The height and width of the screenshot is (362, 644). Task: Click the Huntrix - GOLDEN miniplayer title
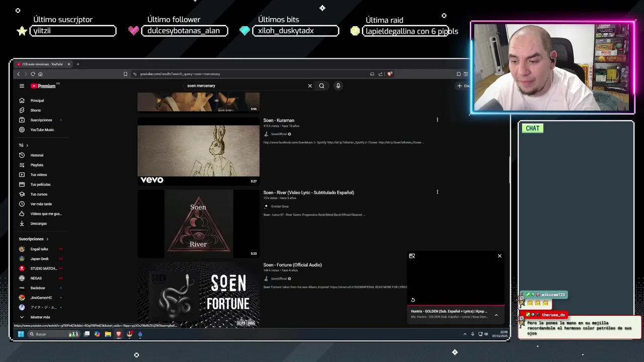point(449,312)
